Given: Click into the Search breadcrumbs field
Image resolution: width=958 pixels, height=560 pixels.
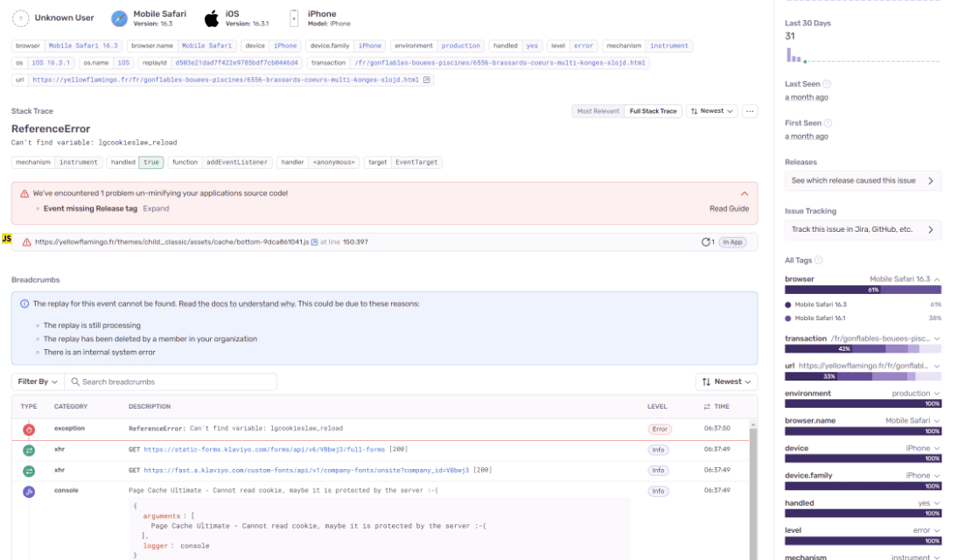Looking at the screenshot, I should tap(171, 381).
